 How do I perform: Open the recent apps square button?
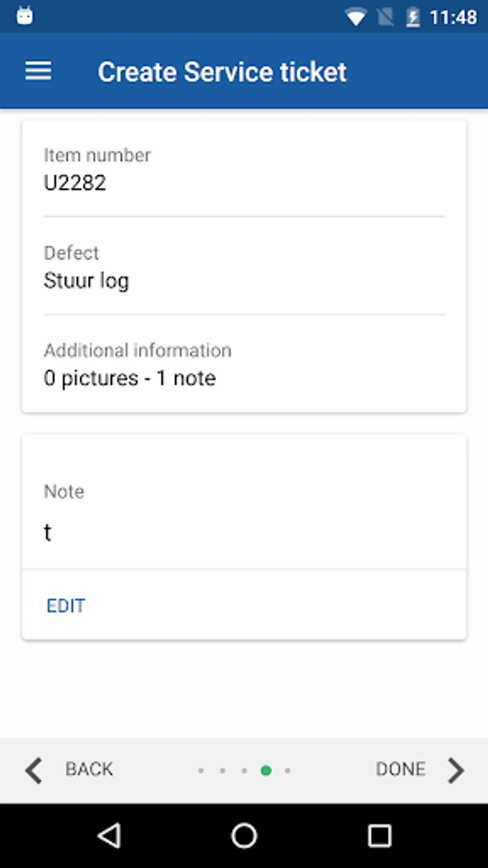tap(380, 835)
